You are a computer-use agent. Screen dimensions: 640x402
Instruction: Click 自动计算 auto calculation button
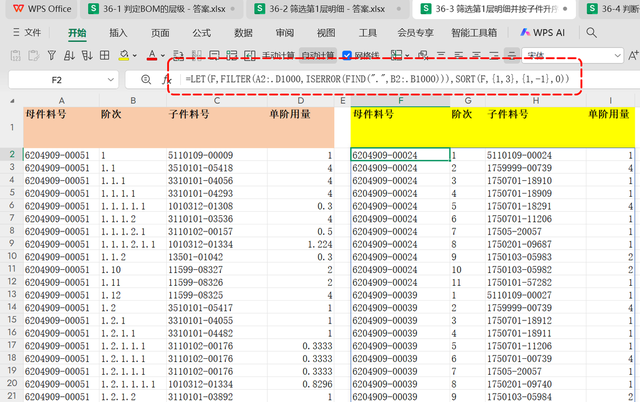coord(318,55)
